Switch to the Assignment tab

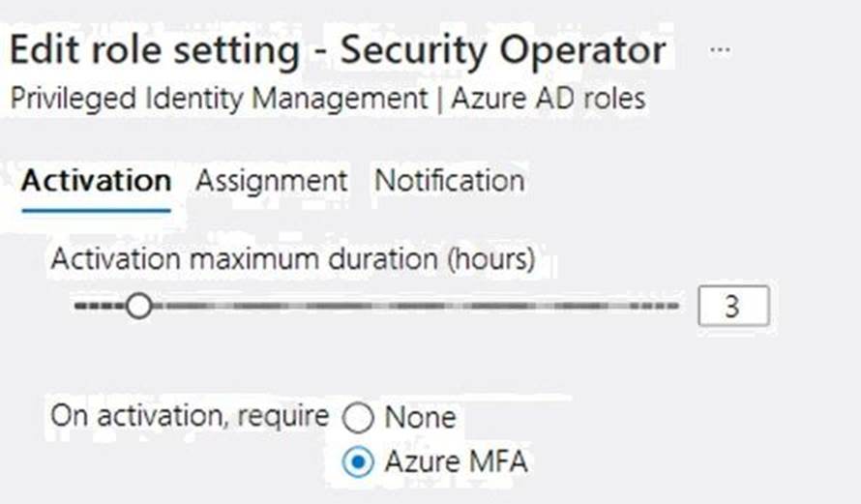click(x=271, y=181)
